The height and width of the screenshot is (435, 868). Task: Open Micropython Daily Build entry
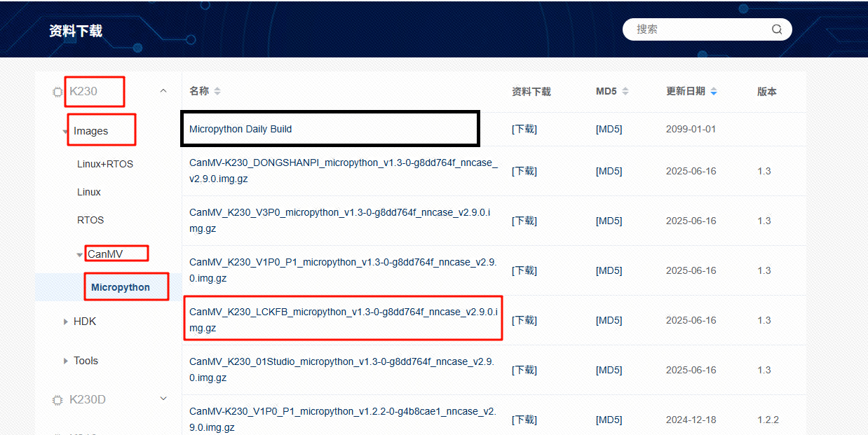point(240,129)
